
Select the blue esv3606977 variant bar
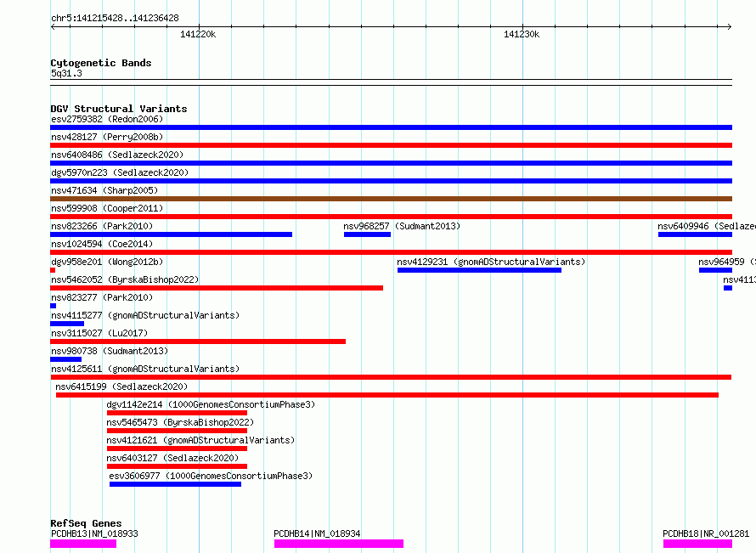(x=175, y=484)
